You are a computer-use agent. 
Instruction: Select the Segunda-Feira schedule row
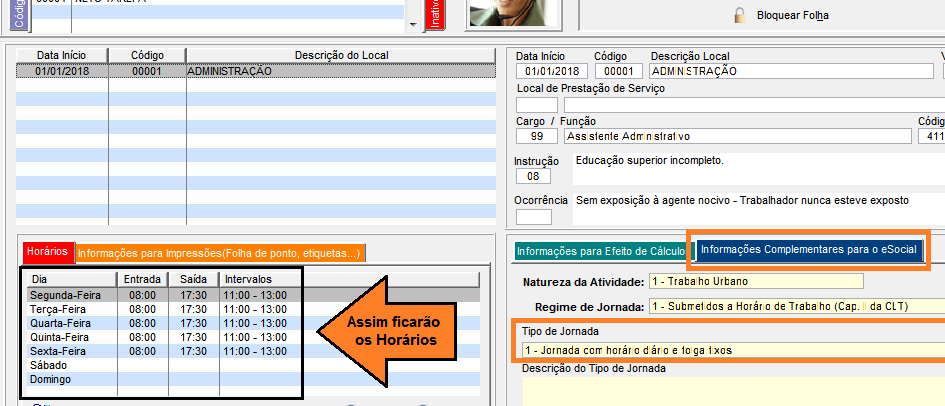(x=253, y=295)
